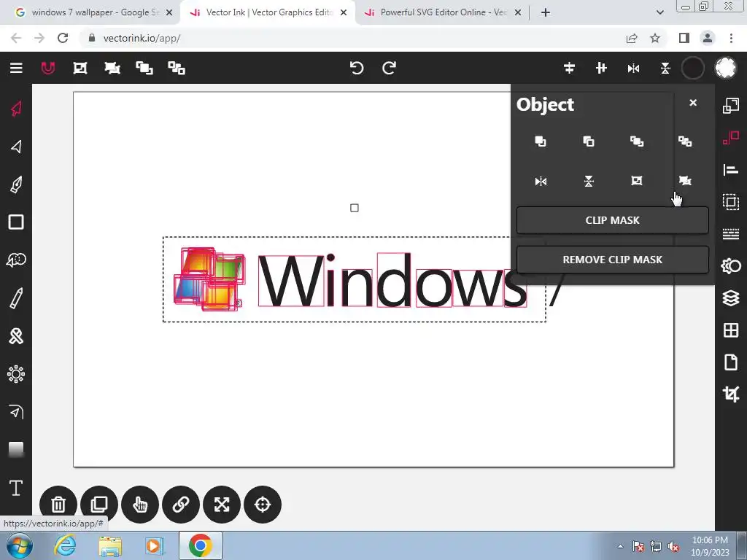Screen dimensions: 747x560
Task: Flip vertical icon in top toolbar
Action: 665,69
